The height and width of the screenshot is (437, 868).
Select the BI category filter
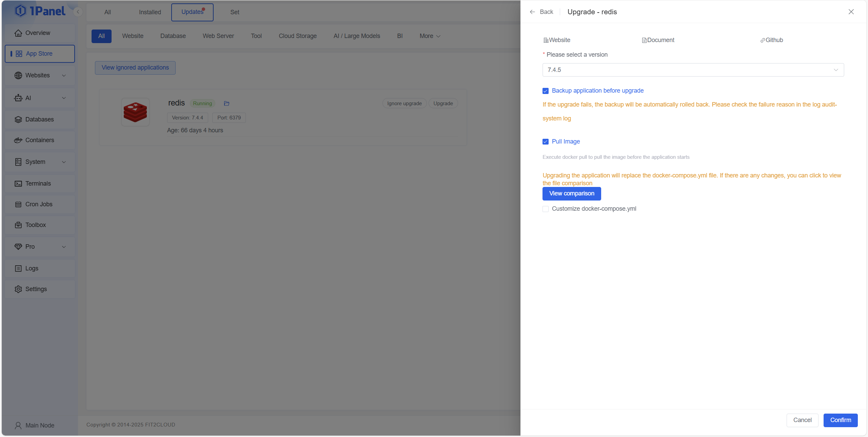[x=400, y=36]
